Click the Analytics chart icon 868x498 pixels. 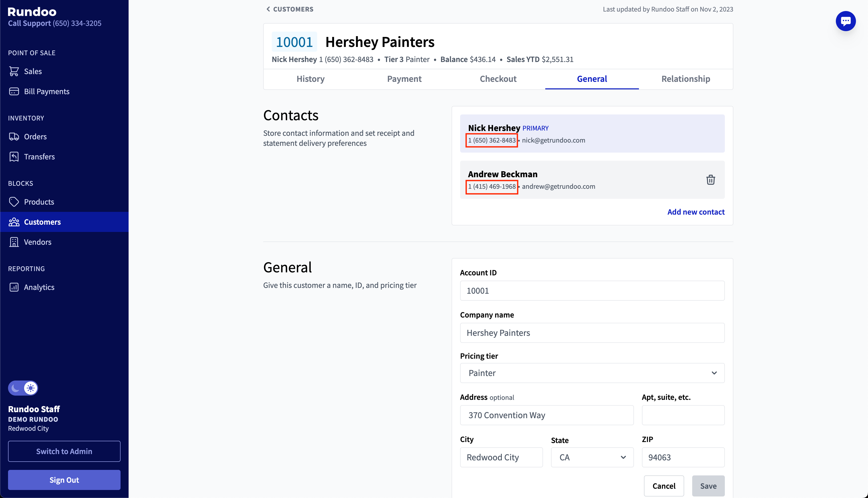click(x=14, y=287)
